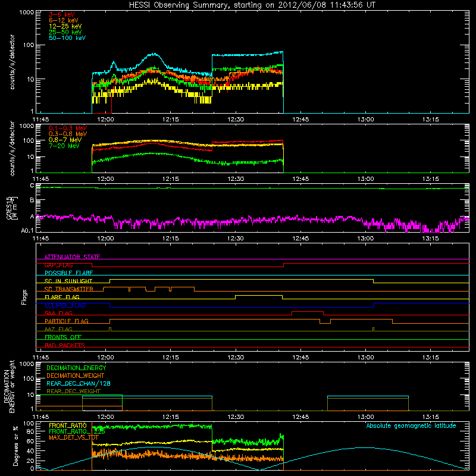Click counts/s/detector axis title of MeV panel
Screen dimensions: 476x476
click(12, 149)
